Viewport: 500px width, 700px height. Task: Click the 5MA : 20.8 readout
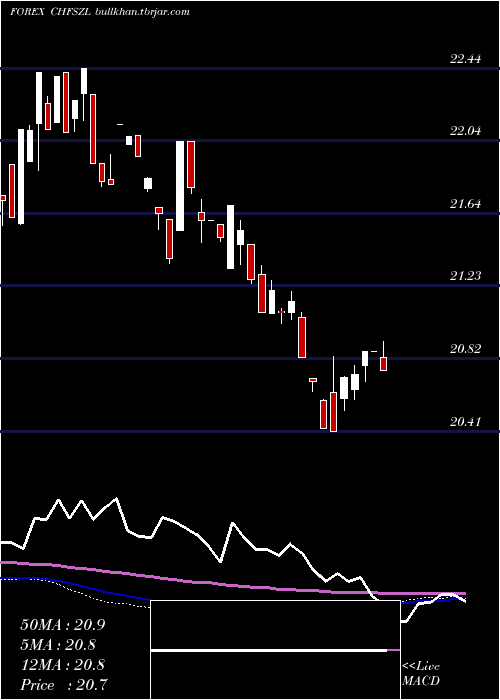point(58,645)
